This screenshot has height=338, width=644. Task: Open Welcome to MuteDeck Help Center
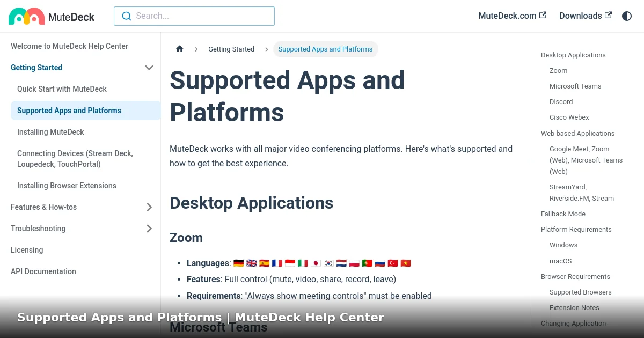69,46
